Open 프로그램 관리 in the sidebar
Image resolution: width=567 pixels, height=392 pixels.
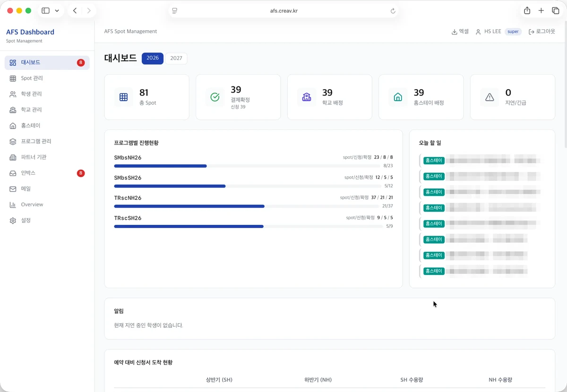tap(47, 142)
